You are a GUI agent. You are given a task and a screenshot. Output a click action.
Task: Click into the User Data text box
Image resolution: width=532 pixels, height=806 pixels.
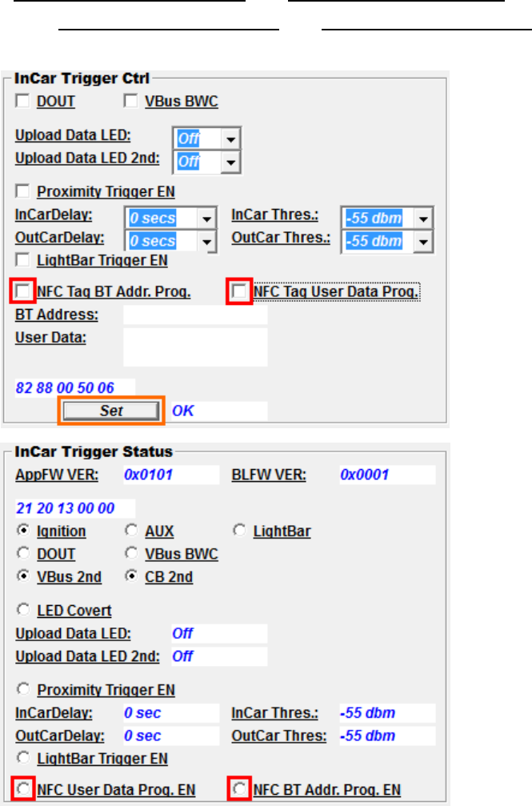pos(195,347)
